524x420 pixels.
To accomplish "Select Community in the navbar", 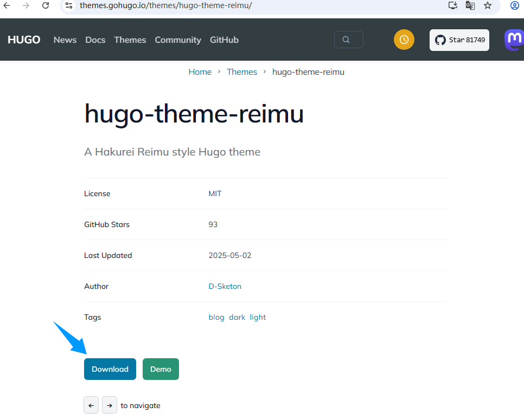I will [178, 39].
